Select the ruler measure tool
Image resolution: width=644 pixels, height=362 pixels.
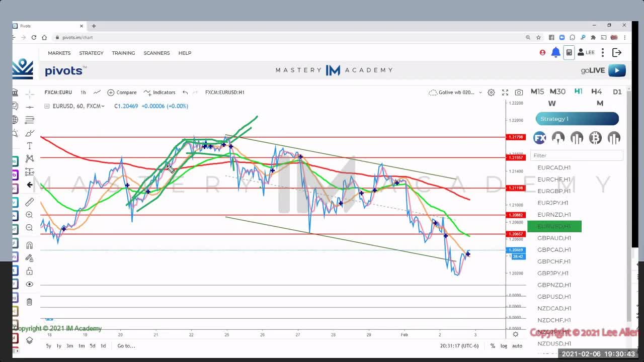point(30,202)
